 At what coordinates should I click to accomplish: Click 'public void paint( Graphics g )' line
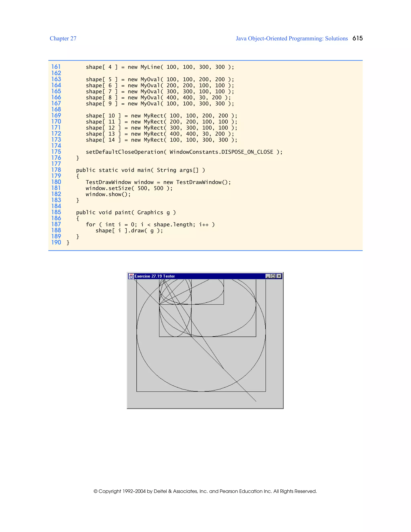point(126,212)
